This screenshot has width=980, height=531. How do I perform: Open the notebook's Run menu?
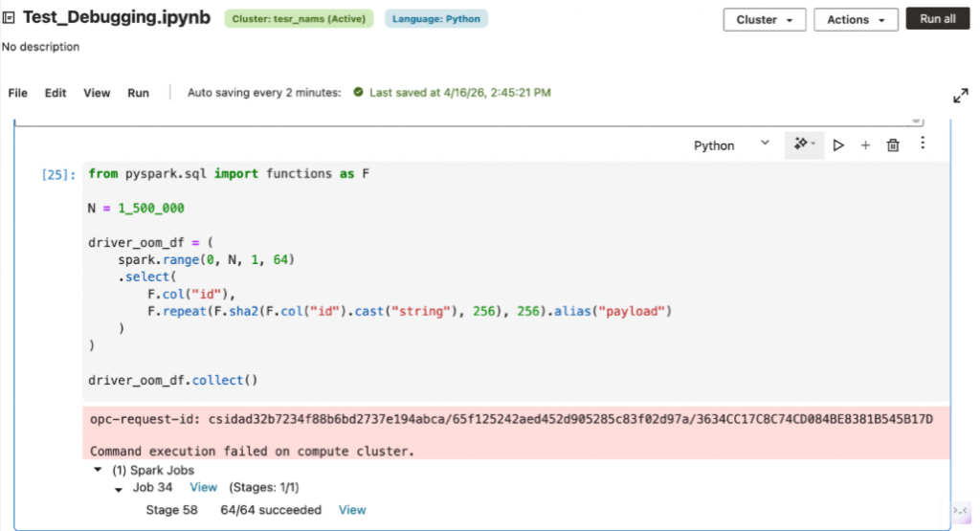(138, 93)
